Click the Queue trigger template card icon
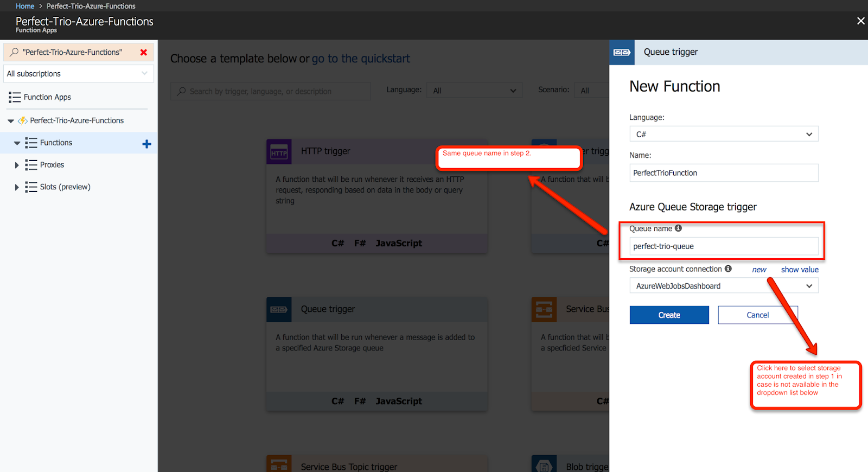This screenshot has height=472, width=868. [x=279, y=309]
